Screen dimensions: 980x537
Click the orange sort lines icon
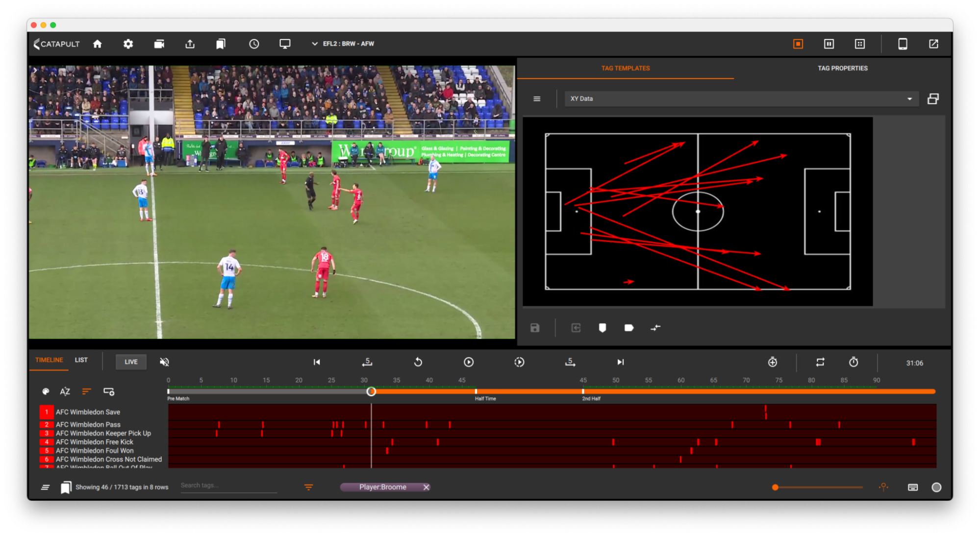click(x=86, y=391)
